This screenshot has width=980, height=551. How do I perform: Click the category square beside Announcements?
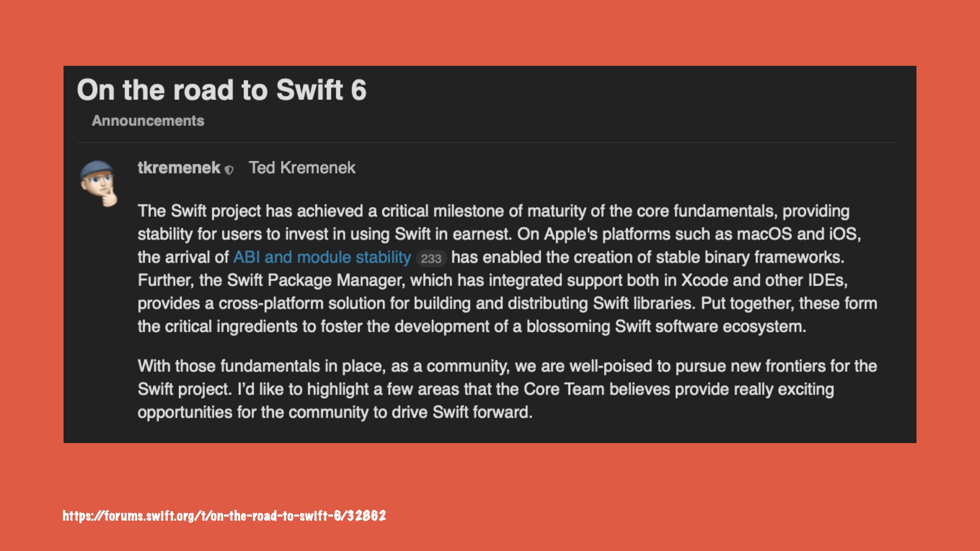(x=82, y=121)
